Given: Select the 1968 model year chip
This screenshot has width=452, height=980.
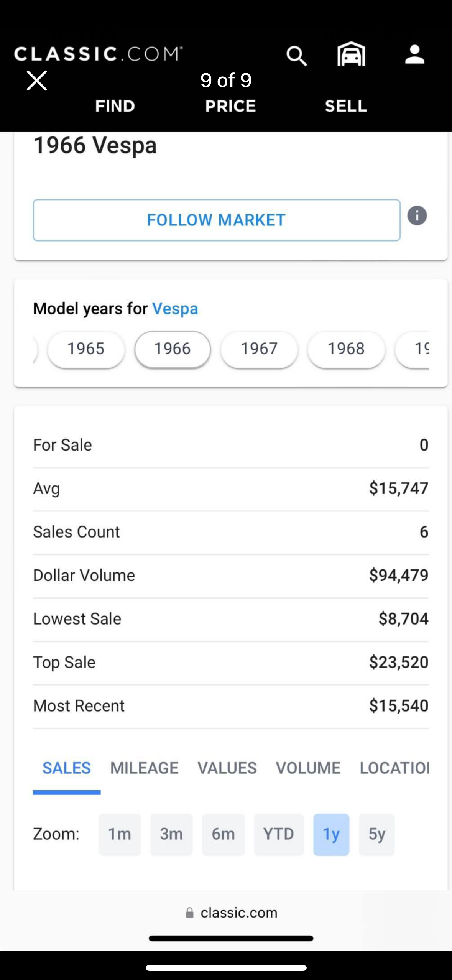Looking at the screenshot, I should tap(346, 349).
